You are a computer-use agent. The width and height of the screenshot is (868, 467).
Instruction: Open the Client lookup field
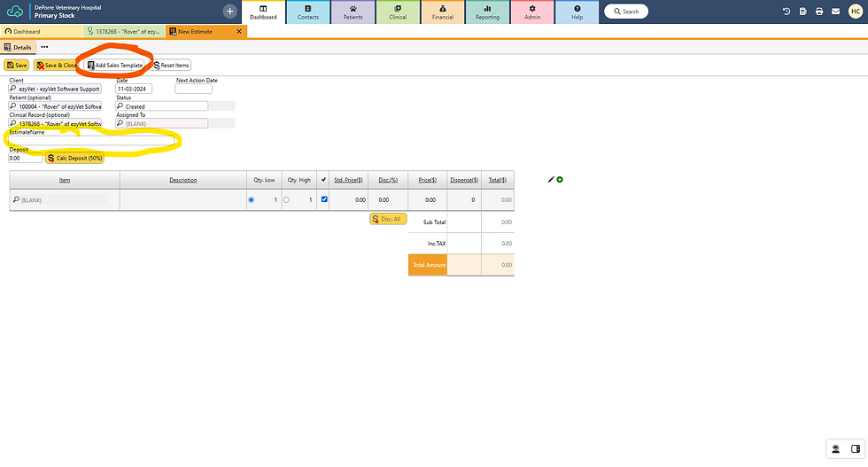point(55,89)
